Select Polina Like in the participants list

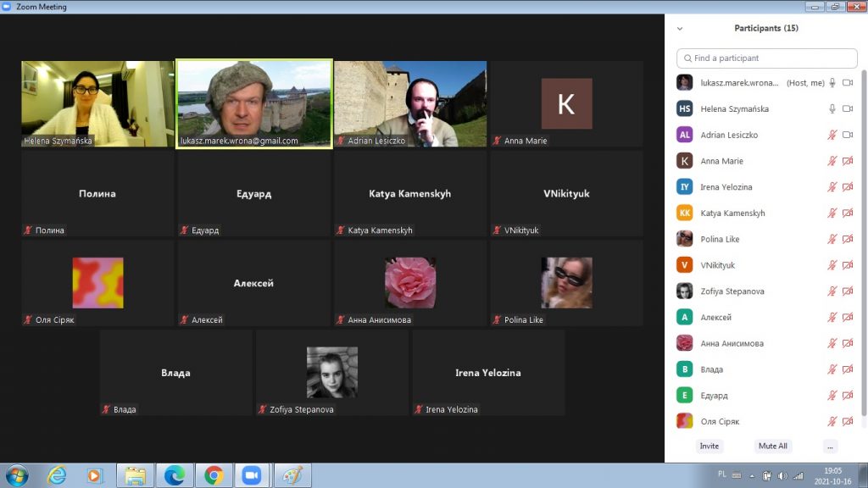tap(720, 240)
